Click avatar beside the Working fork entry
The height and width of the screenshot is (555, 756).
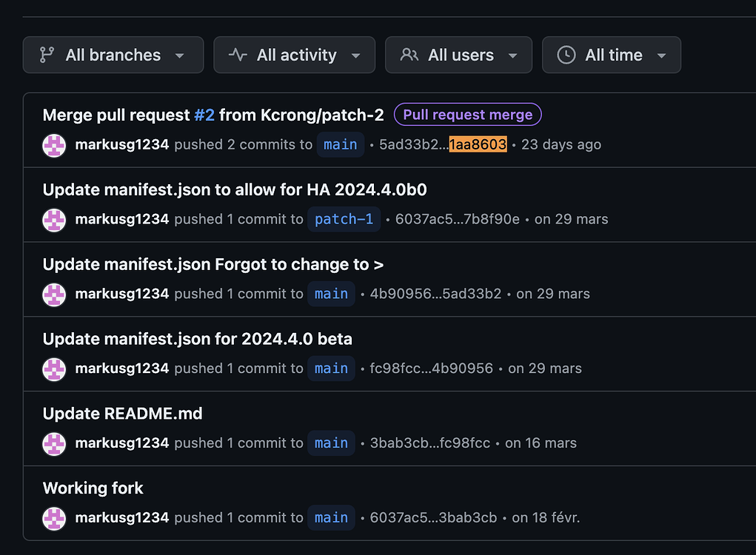(55, 518)
